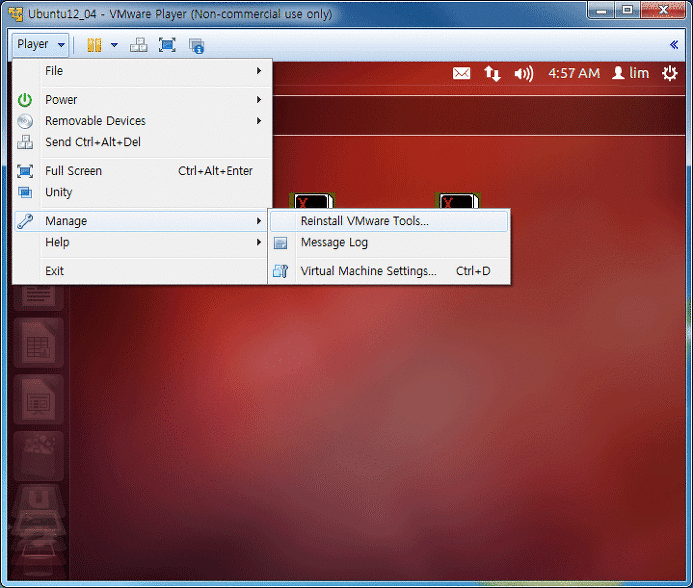This screenshot has width=693, height=588.
Task: Click the wrench icon beside Manage
Action: 25,221
